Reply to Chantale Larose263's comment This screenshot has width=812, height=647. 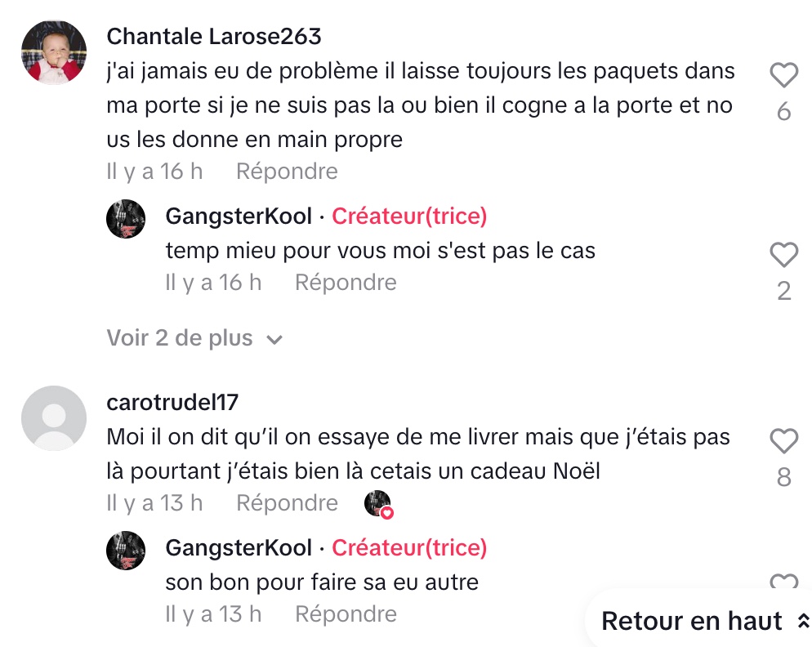tap(287, 172)
